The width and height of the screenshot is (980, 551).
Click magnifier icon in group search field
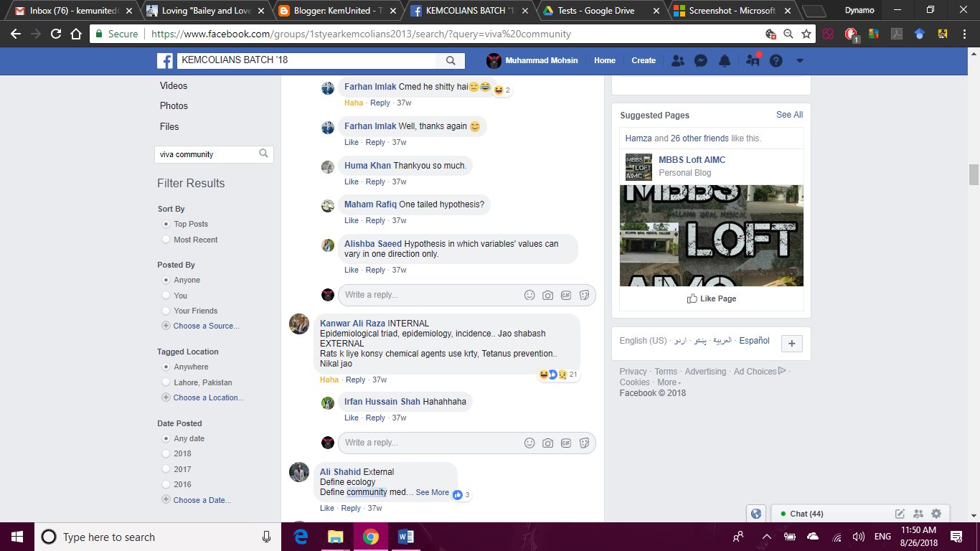pyautogui.click(x=263, y=154)
